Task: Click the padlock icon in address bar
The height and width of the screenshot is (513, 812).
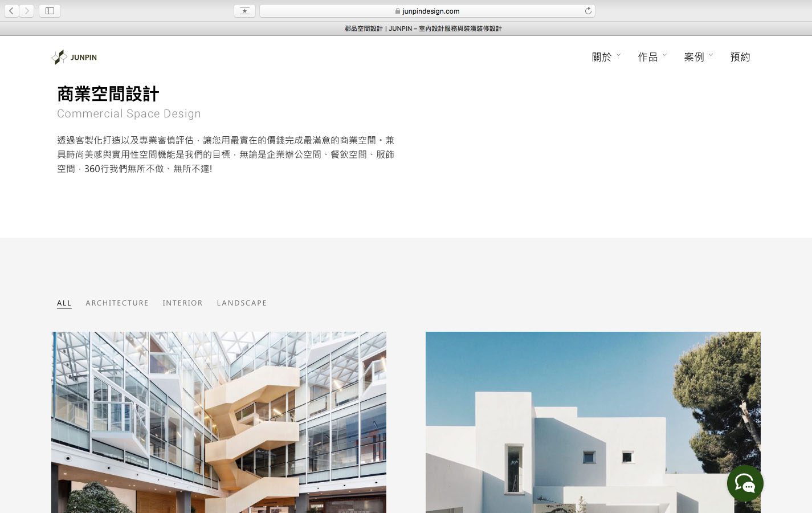Action: pyautogui.click(x=398, y=11)
